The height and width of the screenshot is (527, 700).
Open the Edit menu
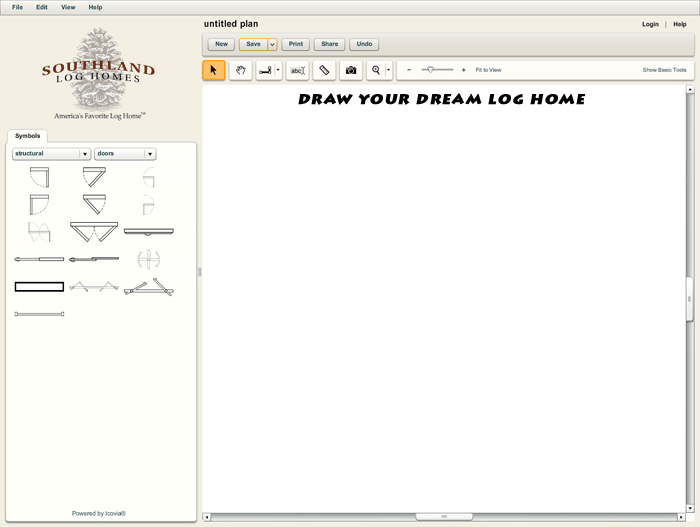point(42,7)
